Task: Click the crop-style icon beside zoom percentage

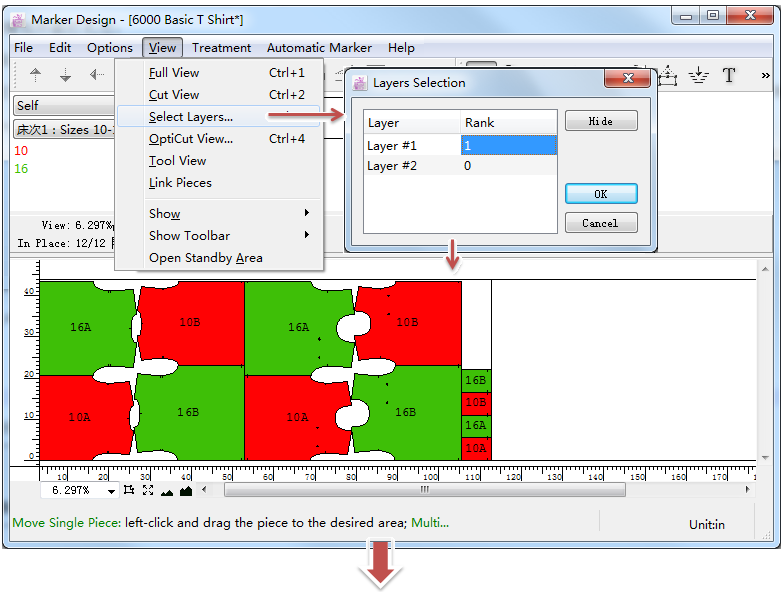Action: point(129,490)
